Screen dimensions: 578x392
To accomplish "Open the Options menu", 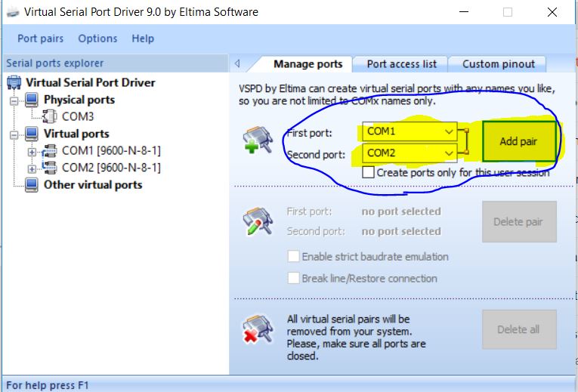I will (97, 39).
